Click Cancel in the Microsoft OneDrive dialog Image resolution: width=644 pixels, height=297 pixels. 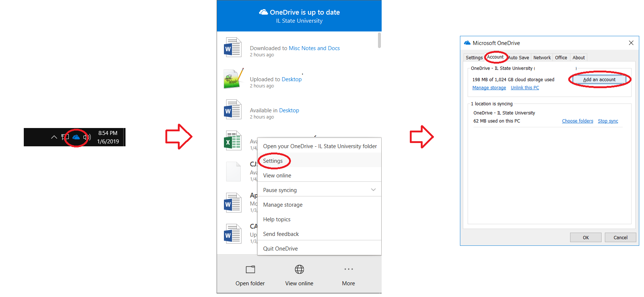click(x=620, y=237)
